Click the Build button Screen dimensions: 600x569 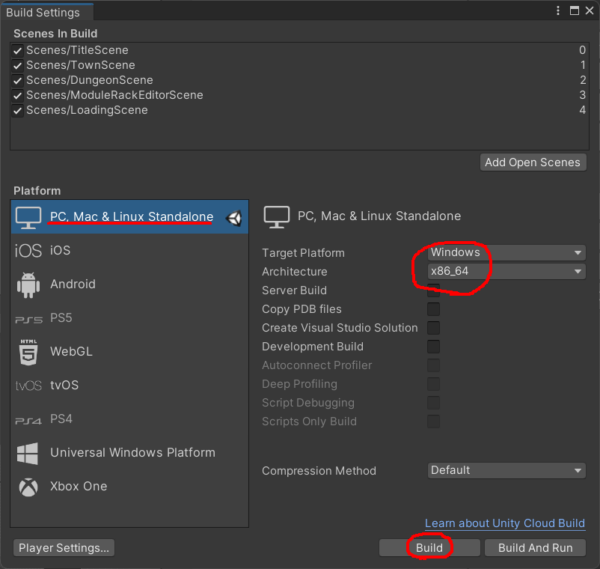pyautogui.click(x=429, y=548)
